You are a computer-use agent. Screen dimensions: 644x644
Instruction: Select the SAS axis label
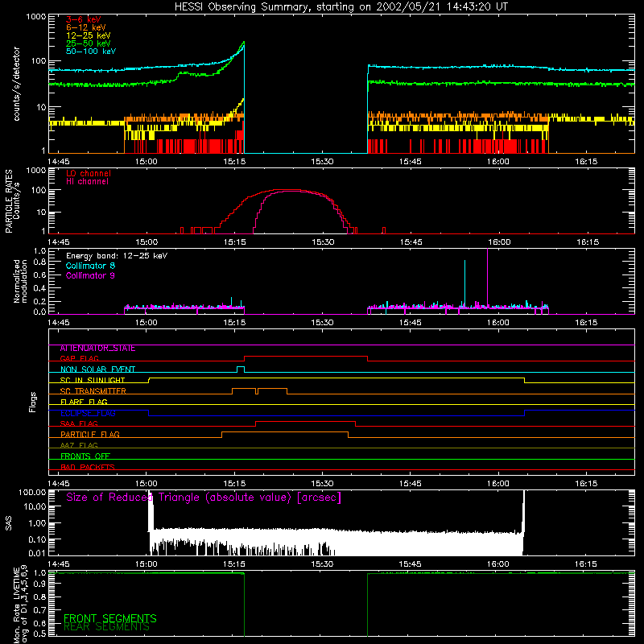tap(8, 523)
